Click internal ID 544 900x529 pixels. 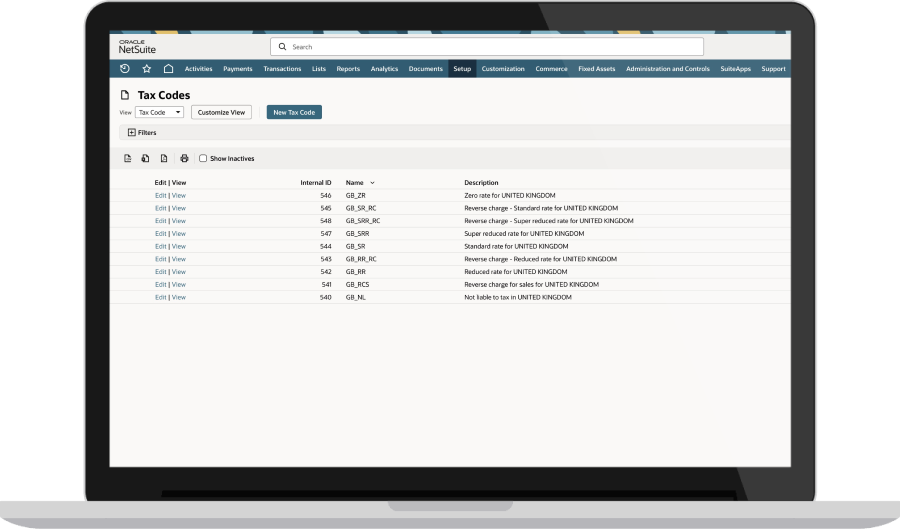click(x=325, y=246)
